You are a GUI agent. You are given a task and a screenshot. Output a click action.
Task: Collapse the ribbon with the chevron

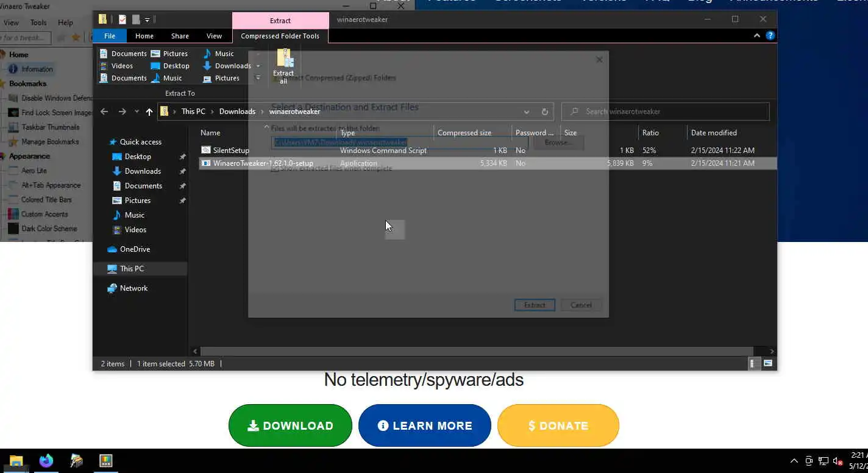(757, 36)
